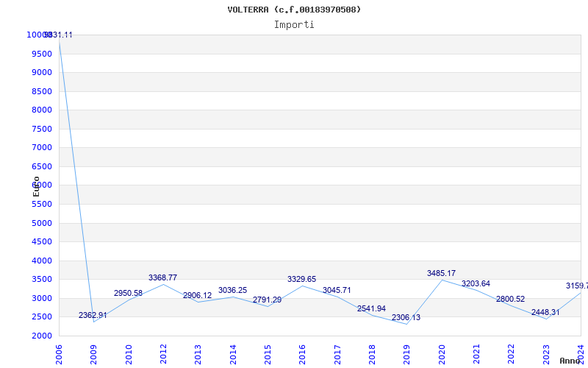Select the chart title VOLTERRA (c.f.00183970508)

pos(294,10)
